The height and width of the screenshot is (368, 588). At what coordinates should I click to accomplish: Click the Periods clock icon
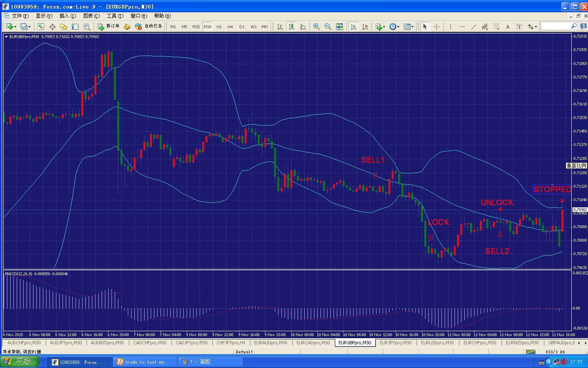[392, 27]
